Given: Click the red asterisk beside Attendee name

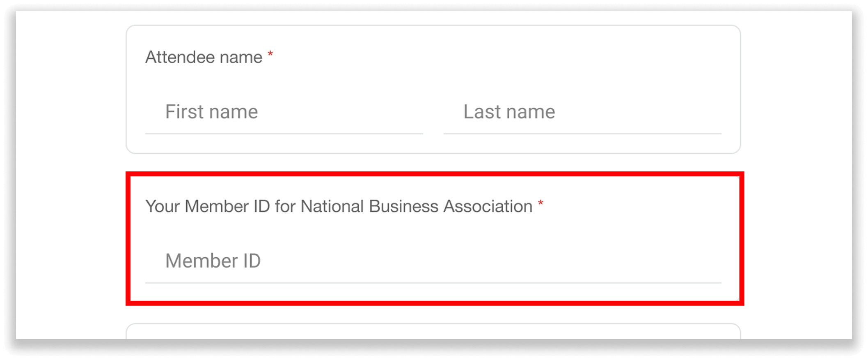Looking at the screenshot, I should point(270,55).
